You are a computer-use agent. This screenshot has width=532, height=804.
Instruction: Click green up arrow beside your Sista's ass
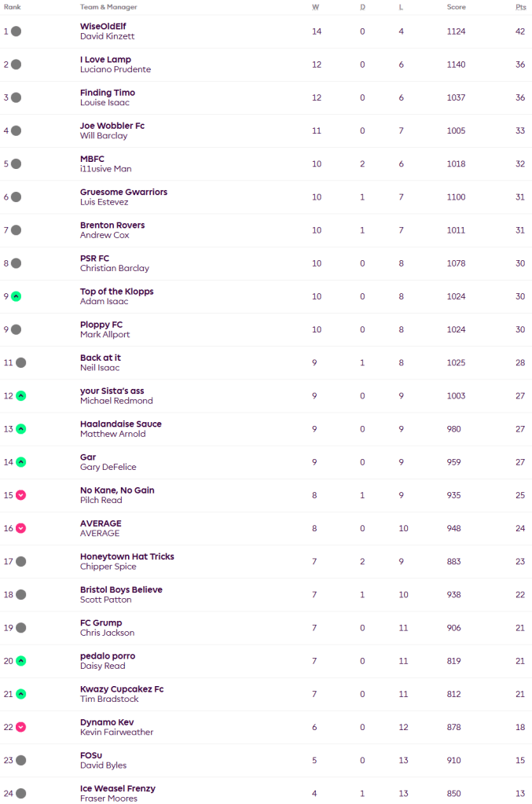pyautogui.click(x=21, y=396)
